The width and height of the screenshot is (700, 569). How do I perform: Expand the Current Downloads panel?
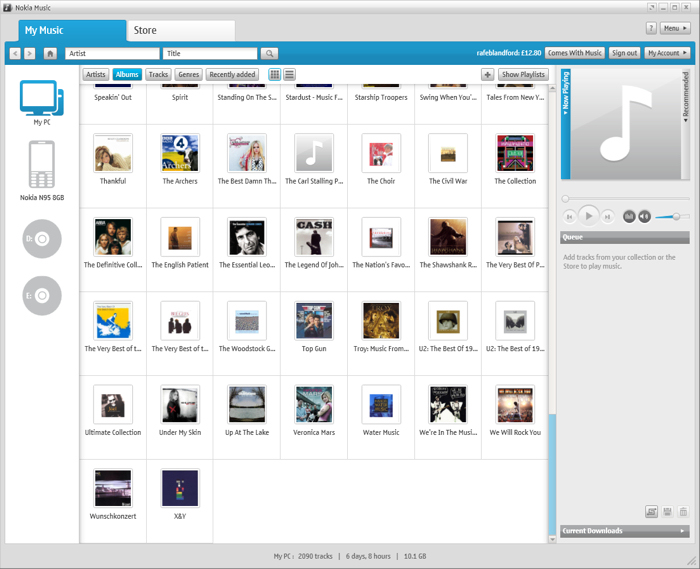[625, 531]
